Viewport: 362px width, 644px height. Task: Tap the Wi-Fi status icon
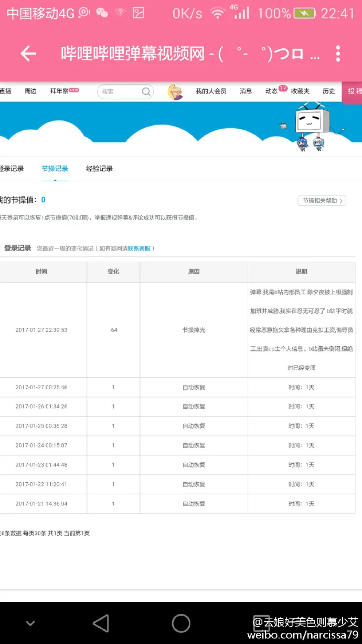218,13
